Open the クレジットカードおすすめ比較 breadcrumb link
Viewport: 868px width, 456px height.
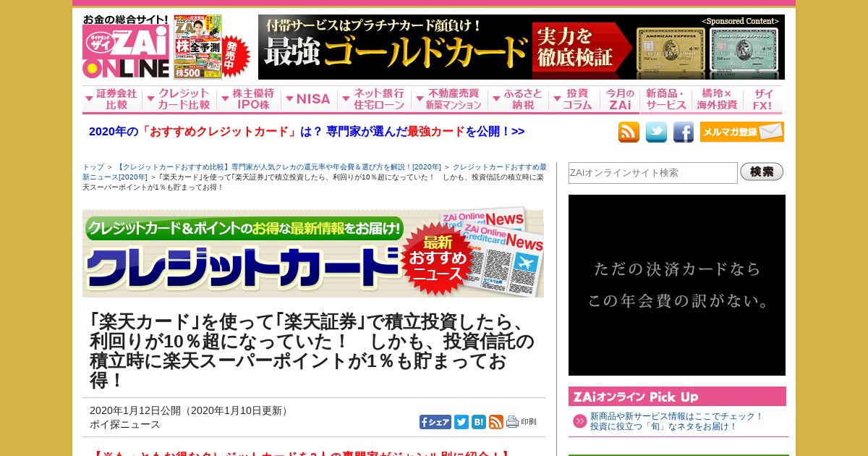click(278, 166)
